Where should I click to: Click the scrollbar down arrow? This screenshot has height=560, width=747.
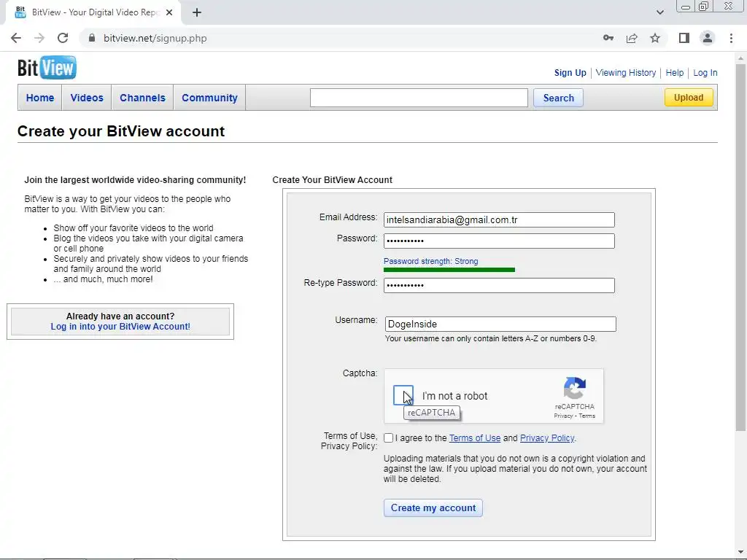coord(740,552)
